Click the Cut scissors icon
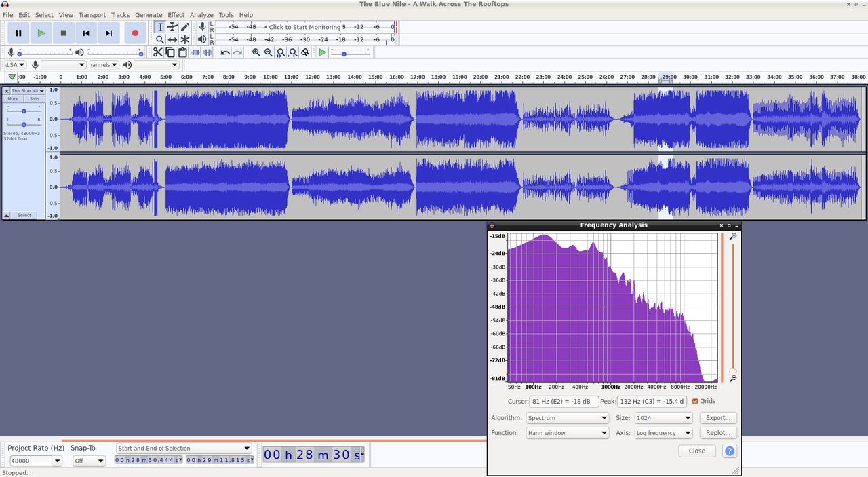Viewport: 868px width, 477px height. [157, 52]
